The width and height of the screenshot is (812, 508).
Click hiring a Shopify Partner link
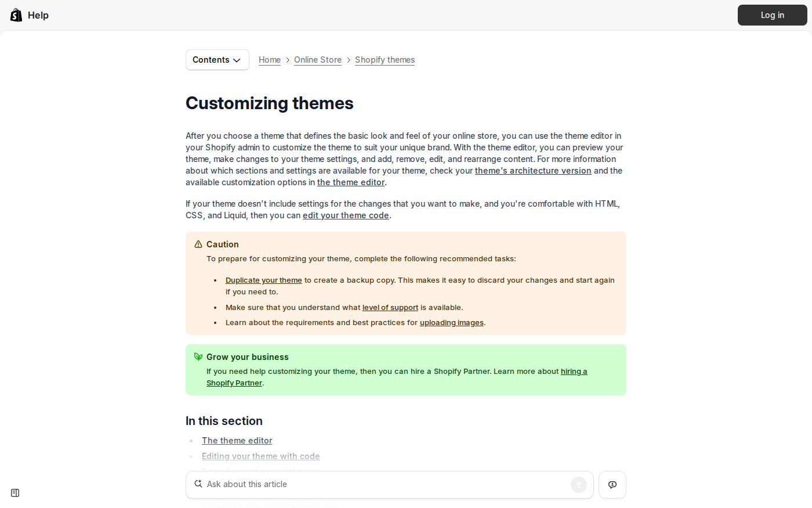(x=574, y=371)
